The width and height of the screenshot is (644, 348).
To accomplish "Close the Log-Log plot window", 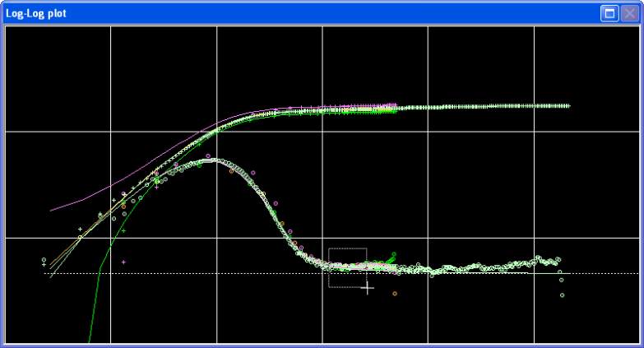I will pyautogui.click(x=629, y=13).
